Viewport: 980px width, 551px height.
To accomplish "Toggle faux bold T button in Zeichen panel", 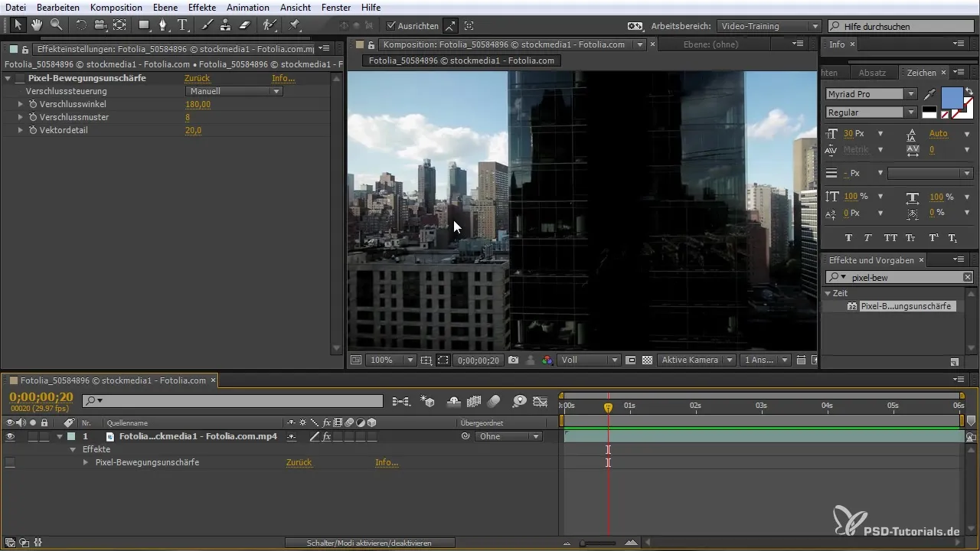I will 848,237.
